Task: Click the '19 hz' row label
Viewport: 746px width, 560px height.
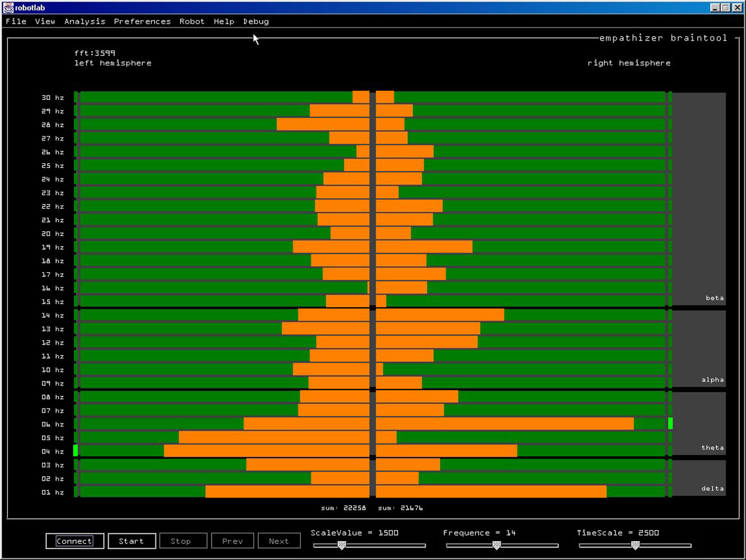Action: click(x=53, y=247)
